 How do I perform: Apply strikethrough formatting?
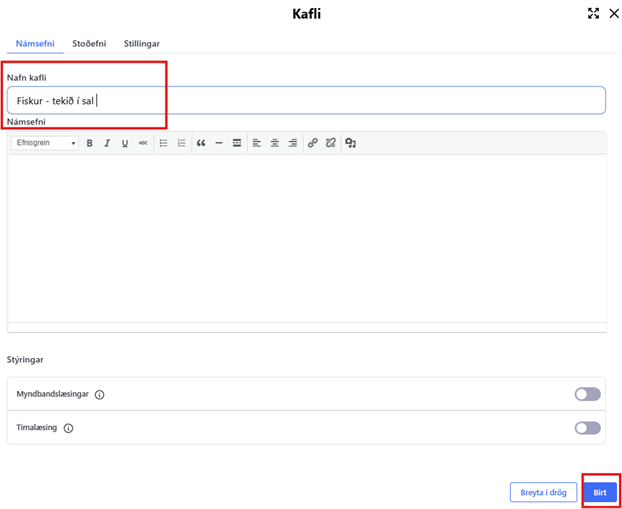[143, 143]
